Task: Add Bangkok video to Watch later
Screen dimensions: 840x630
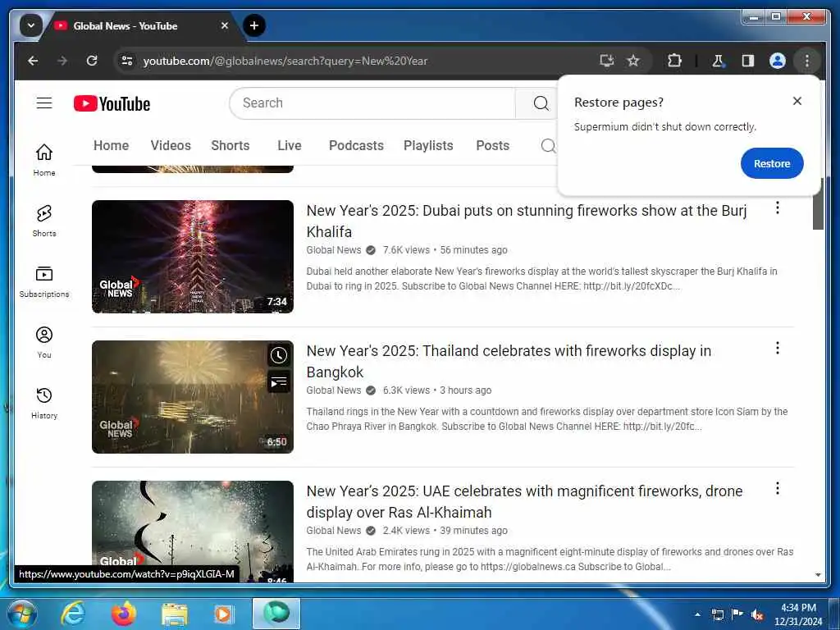Action: tap(279, 355)
